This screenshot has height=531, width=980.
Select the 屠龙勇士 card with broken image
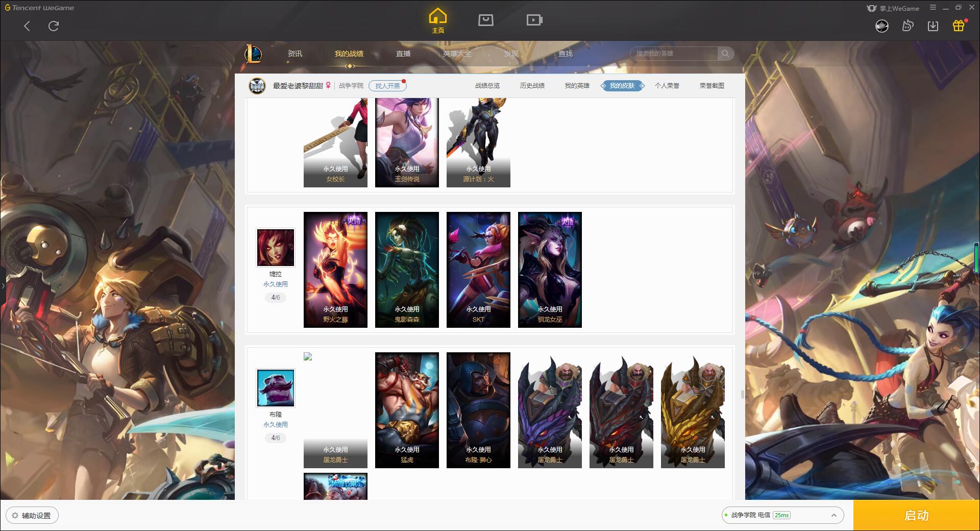tap(335, 410)
